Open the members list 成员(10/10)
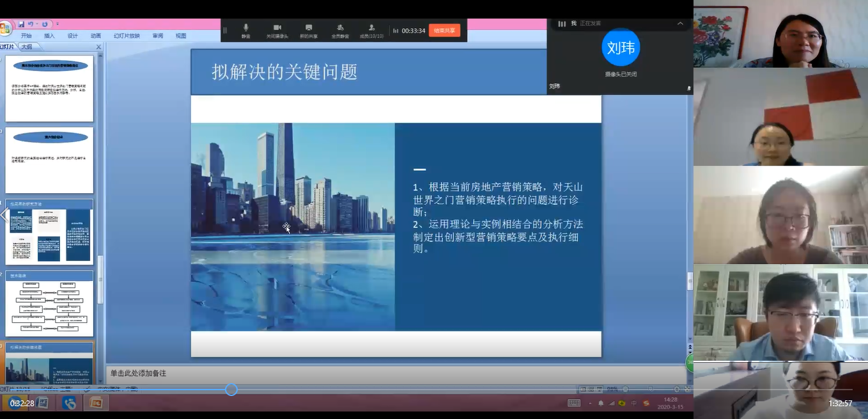Viewport: 868px width, 419px height. (x=371, y=29)
